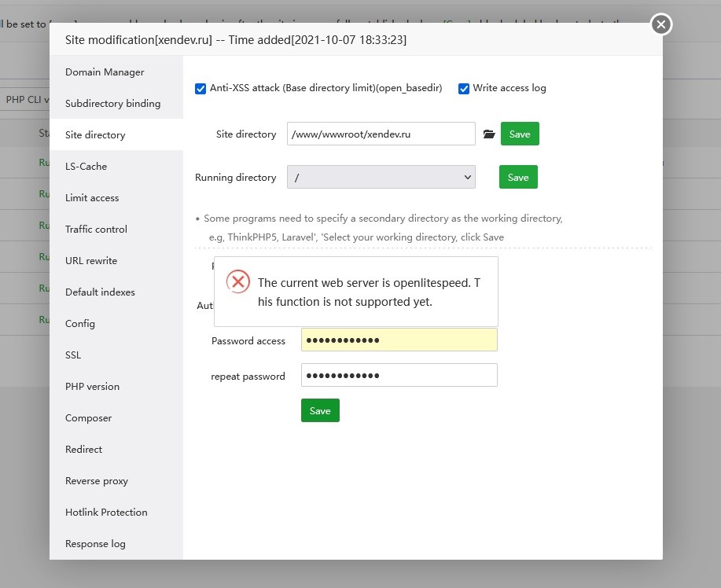
Task: Switch to Reverse proxy tab
Action: [x=116, y=481]
